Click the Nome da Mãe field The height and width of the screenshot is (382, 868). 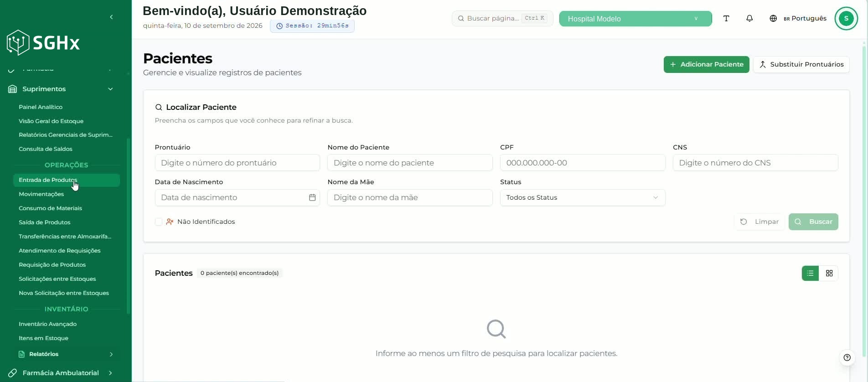[410, 197]
